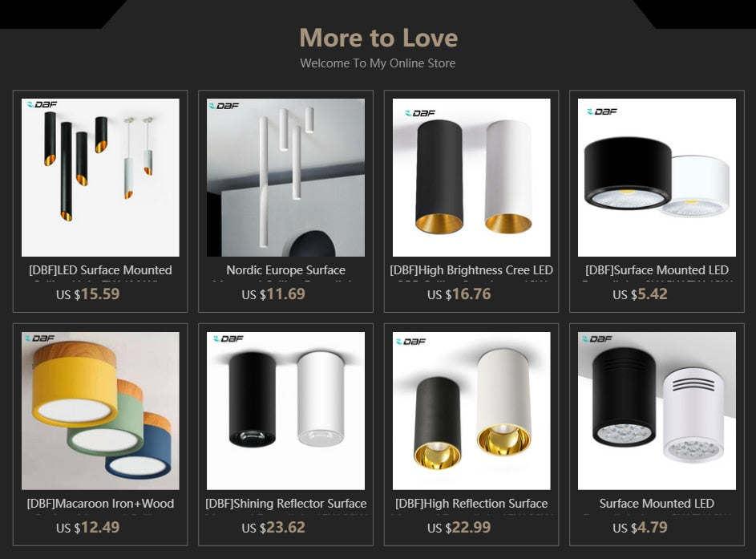The height and width of the screenshot is (559, 756).
Task: Click the "[DBF]Shining Reflector Surface" title
Action: pos(285,504)
